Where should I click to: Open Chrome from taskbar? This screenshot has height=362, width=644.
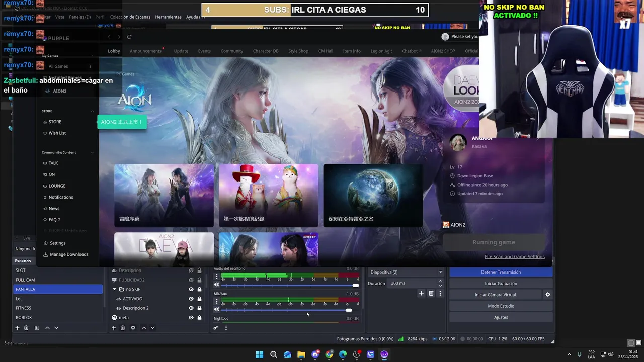329,354
